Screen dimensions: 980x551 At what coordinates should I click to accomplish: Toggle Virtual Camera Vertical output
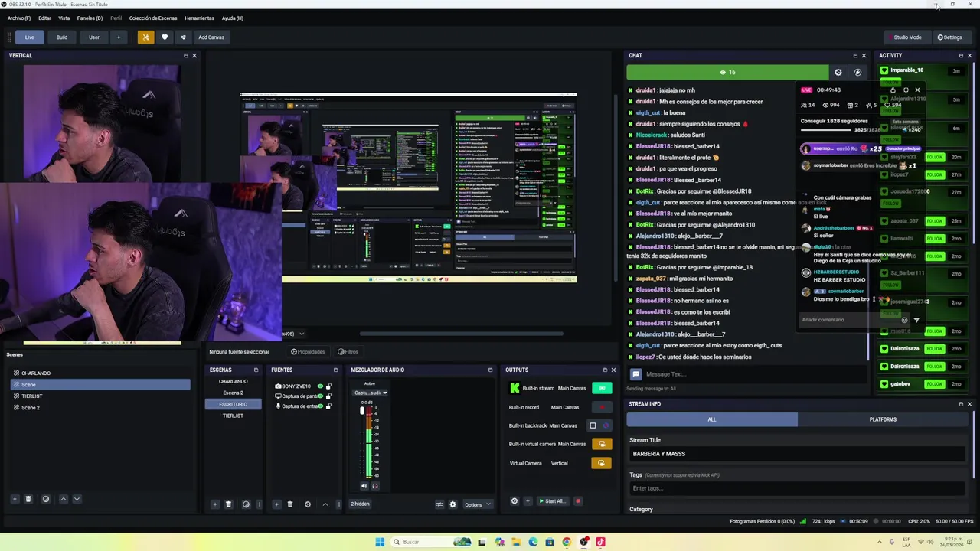tap(602, 463)
